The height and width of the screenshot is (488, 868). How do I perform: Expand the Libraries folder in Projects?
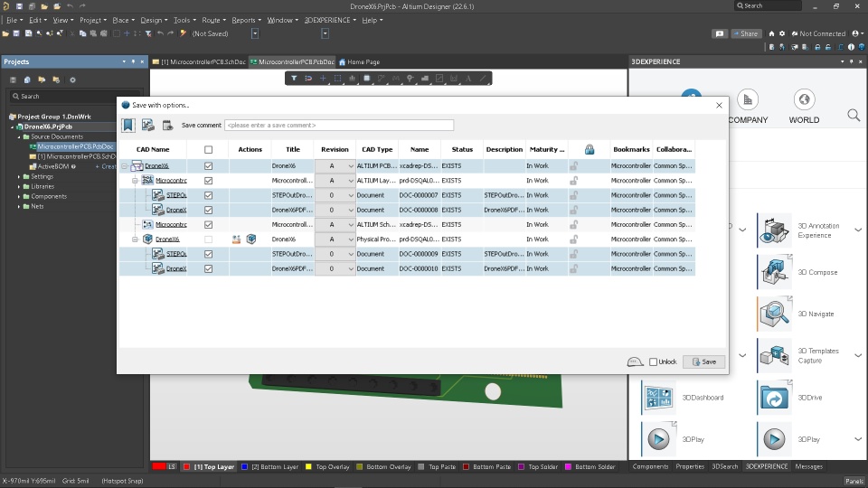point(19,186)
